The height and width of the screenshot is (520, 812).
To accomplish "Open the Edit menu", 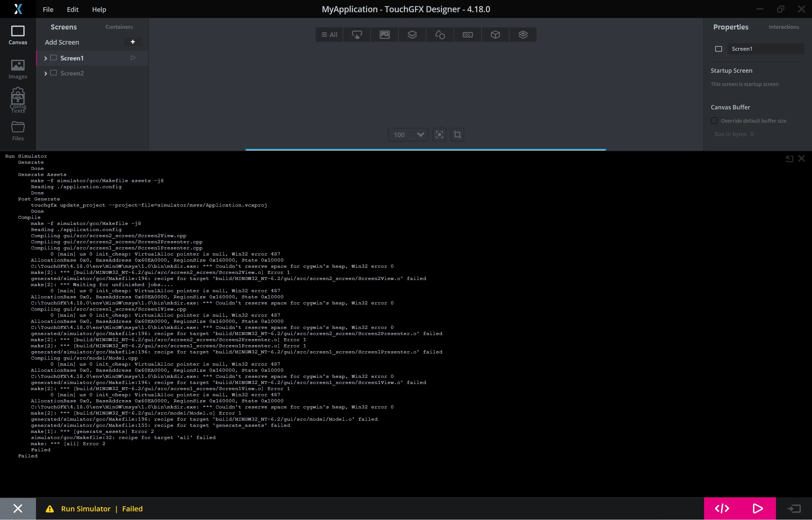I will tap(73, 9).
